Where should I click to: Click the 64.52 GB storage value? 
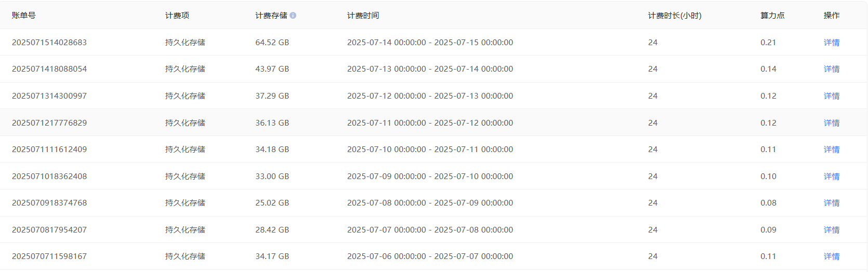[x=272, y=43]
